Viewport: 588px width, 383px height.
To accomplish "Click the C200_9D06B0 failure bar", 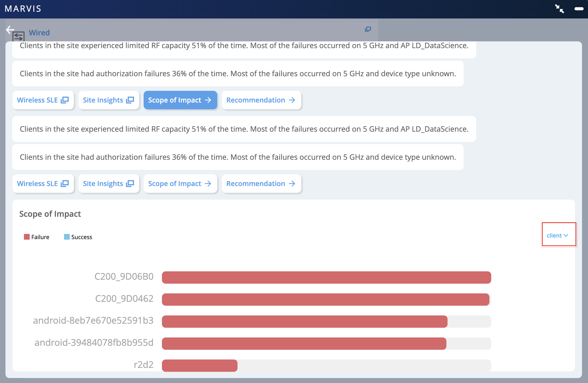I will click(326, 277).
